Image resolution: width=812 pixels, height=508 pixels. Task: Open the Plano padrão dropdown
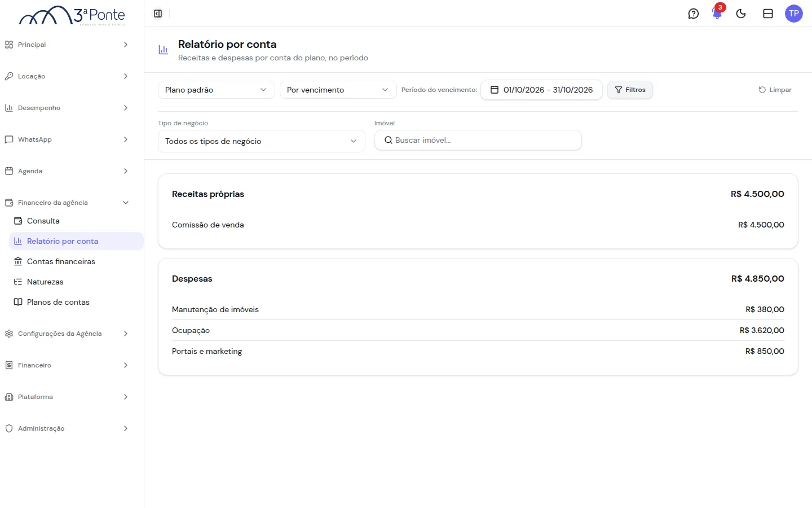(217, 90)
